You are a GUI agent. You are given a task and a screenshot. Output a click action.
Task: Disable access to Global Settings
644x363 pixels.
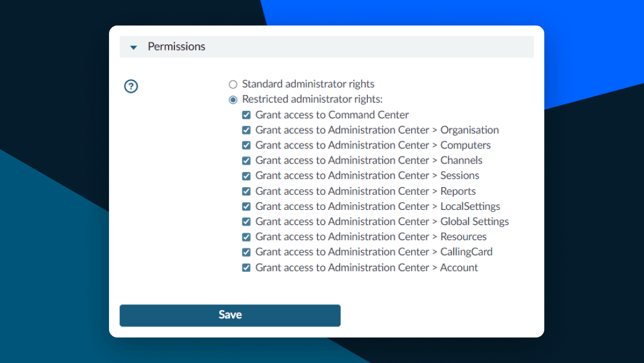(x=246, y=221)
